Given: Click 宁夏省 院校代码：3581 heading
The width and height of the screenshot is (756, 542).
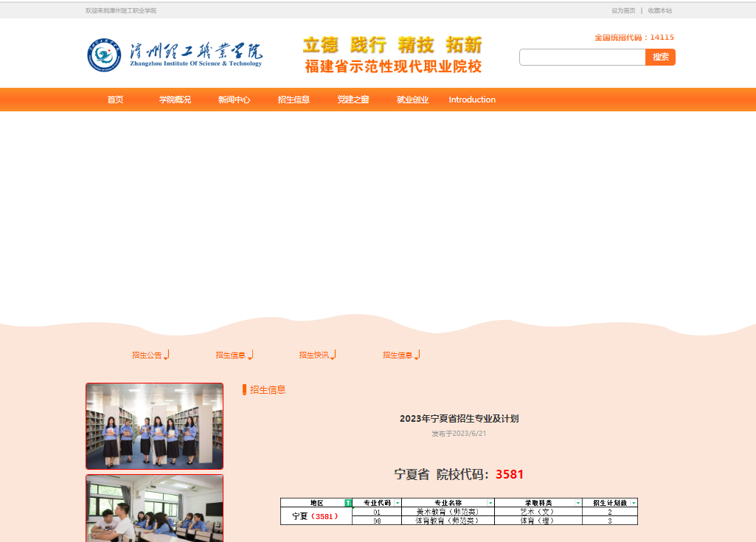Looking at the screenshot, I should pos(459,474).
